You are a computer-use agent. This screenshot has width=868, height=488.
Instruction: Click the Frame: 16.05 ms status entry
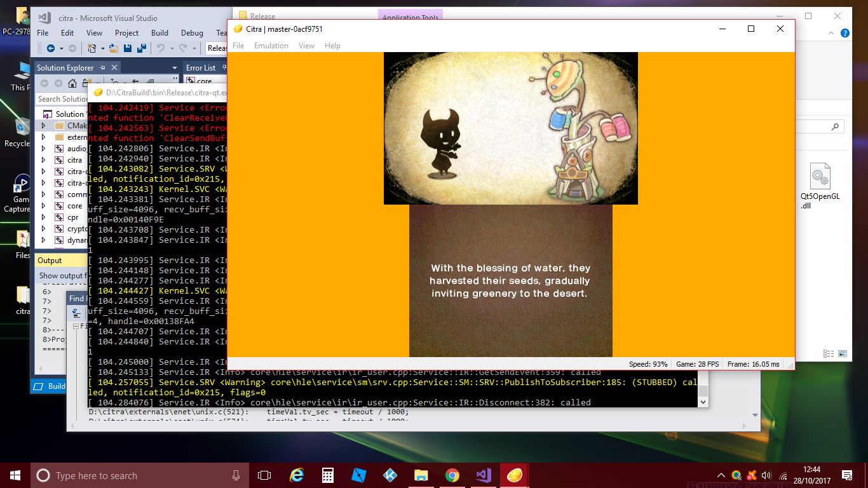point(753,364)
